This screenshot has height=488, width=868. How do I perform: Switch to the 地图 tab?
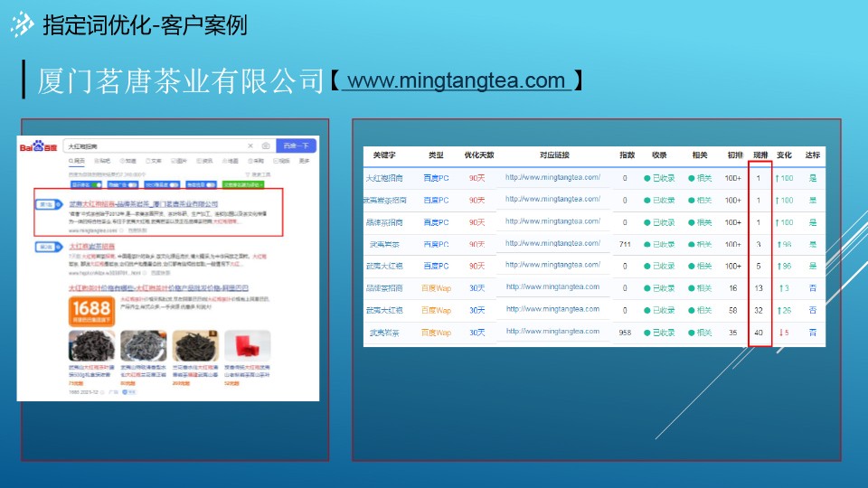tap(230, 161)
